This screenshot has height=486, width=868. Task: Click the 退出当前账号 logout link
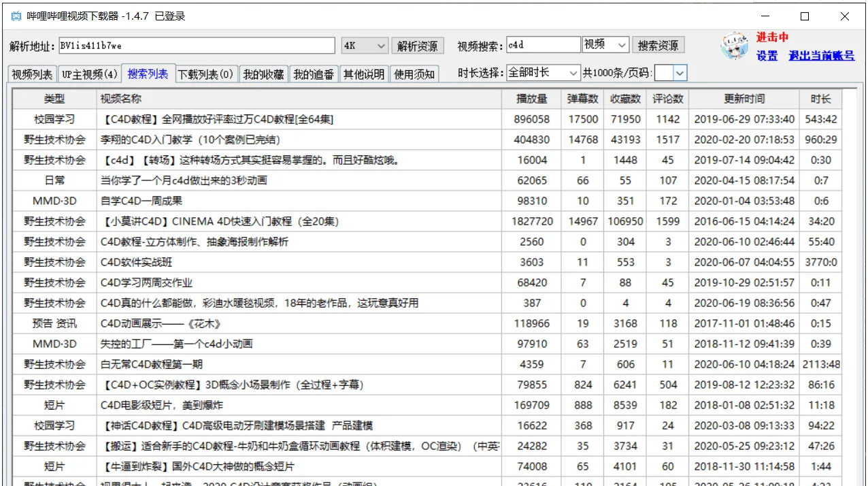pyautogui.click(x=823, y=56)
